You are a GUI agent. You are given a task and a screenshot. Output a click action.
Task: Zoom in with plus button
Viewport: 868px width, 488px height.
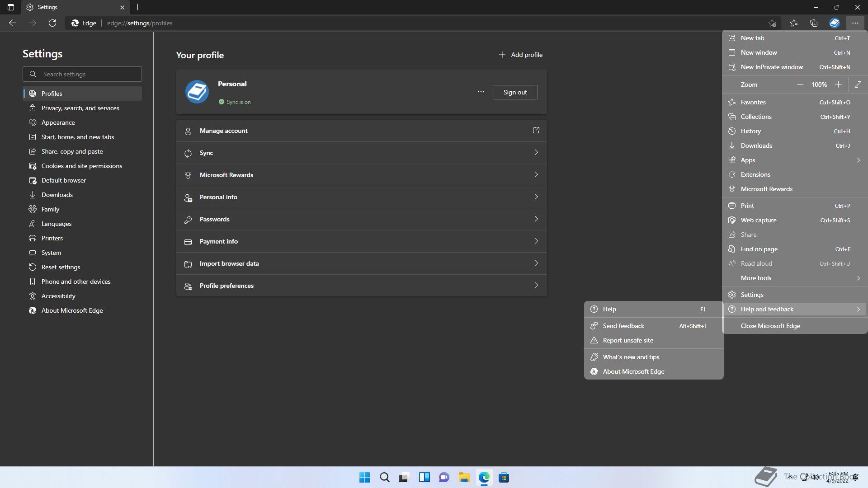[838, 84]
